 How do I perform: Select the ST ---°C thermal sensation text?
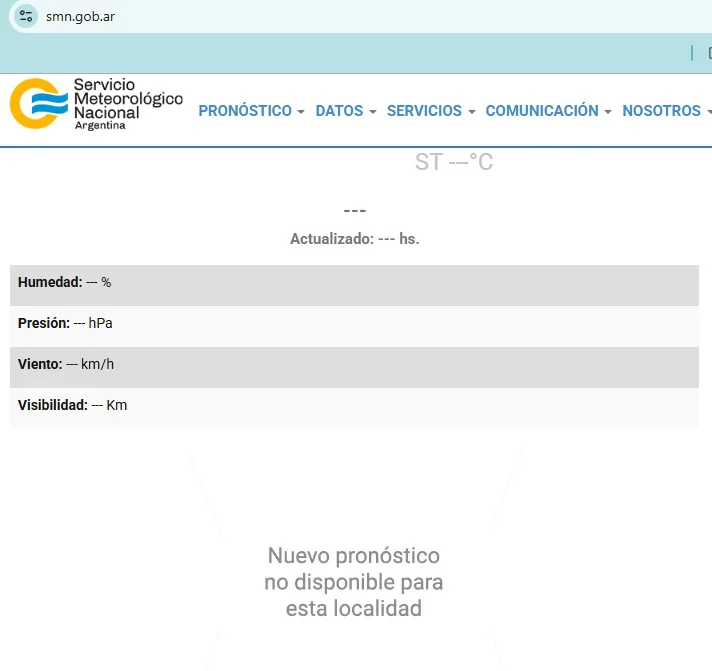click(x=454, y=162)
